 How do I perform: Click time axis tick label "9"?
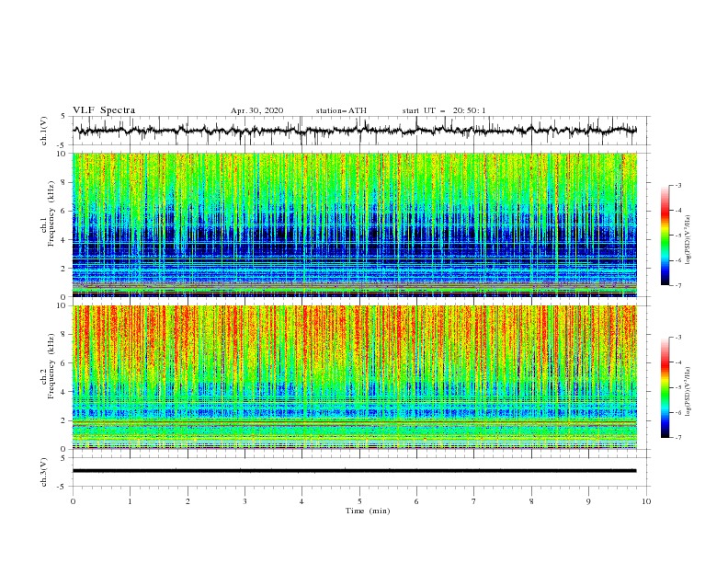pos(588,501)
